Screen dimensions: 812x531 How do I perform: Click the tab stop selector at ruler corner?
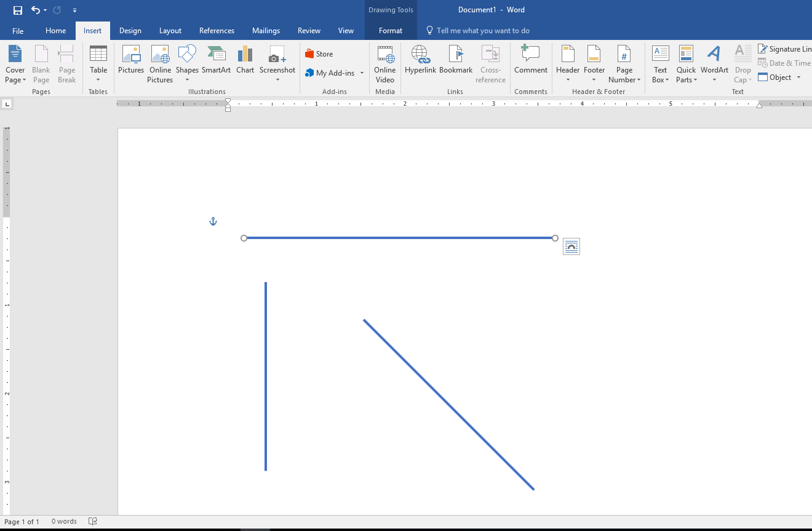[x=7, y=104]
